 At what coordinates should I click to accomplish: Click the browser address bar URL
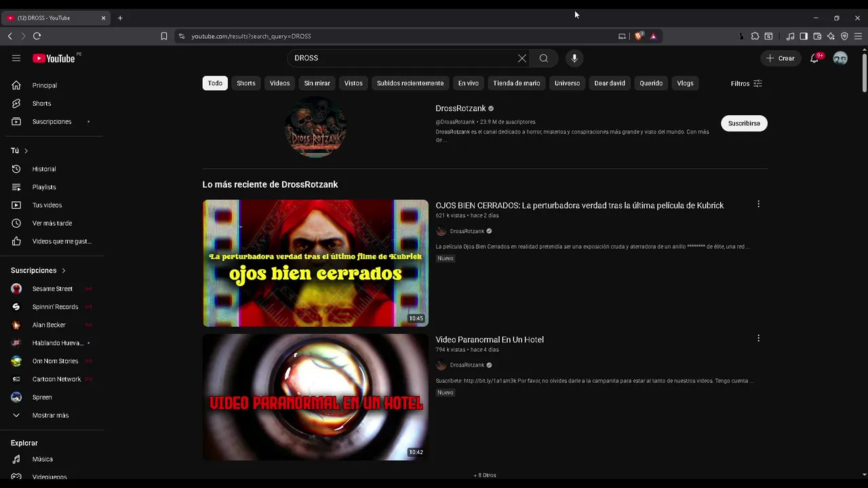pyautogui.click(x=251, y=36)
